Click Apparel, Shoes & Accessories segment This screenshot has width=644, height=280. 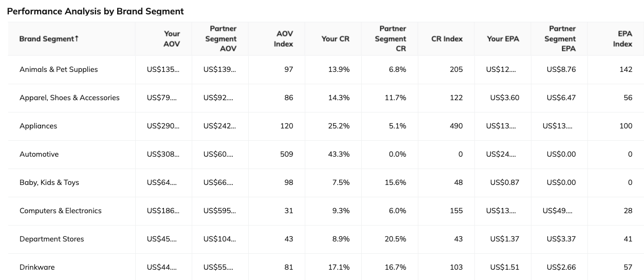[69, 98]
